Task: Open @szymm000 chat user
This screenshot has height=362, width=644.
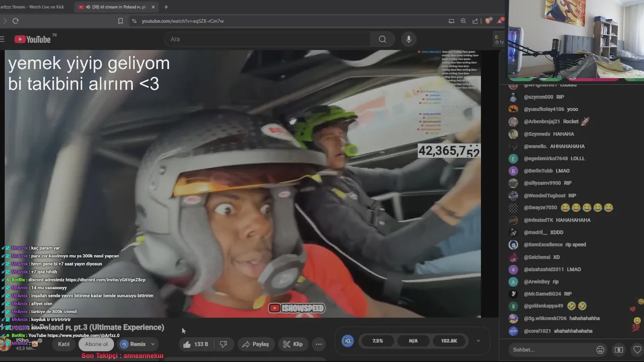Action: coord(538,97)
